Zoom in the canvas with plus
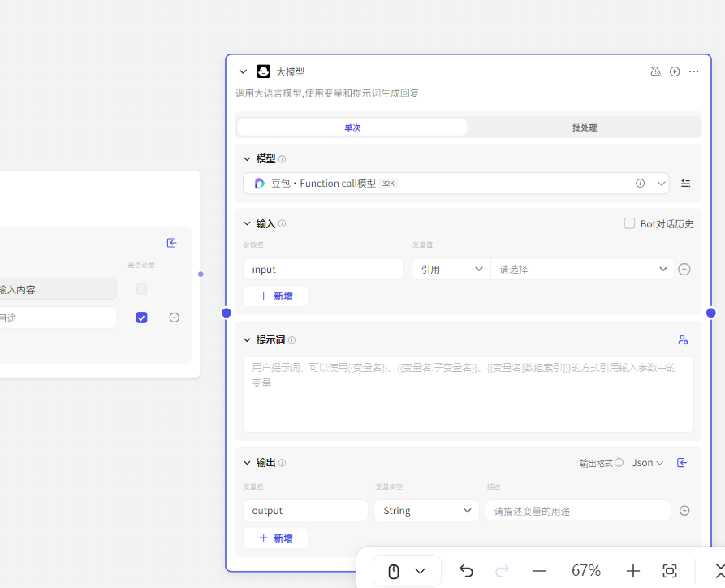The image size is (725, 588). click(633, 571)
